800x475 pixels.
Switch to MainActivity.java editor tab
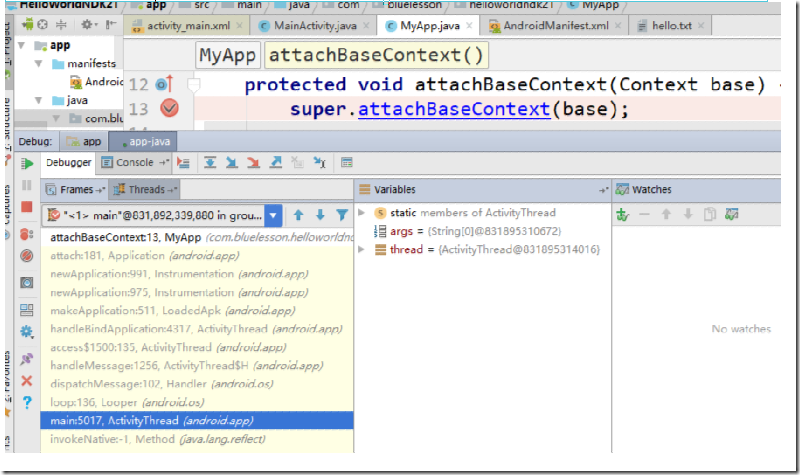point(313,26)
